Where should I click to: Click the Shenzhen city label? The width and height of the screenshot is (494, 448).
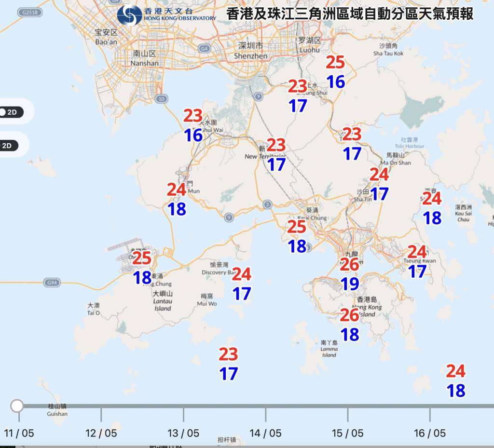pos(250,51)
